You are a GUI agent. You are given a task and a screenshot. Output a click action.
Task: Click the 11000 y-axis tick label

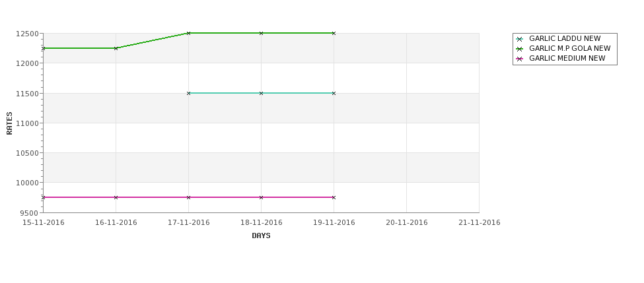click(27, 123)
